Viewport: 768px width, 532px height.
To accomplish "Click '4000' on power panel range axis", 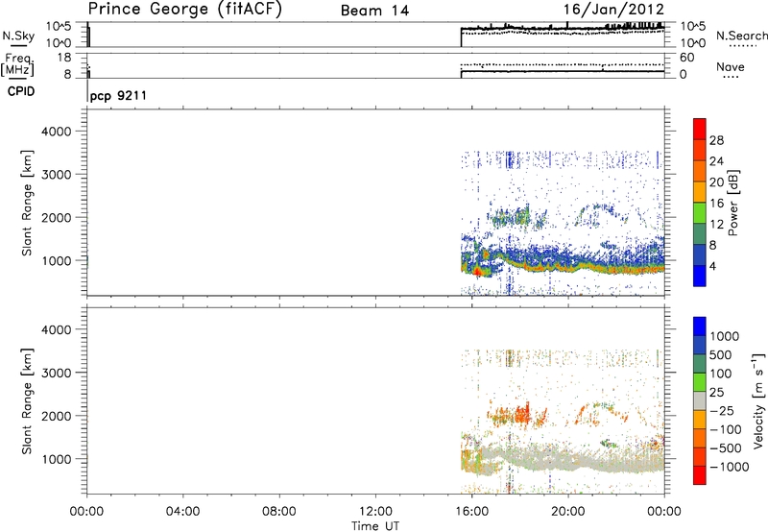I will (x=56, y=132).
